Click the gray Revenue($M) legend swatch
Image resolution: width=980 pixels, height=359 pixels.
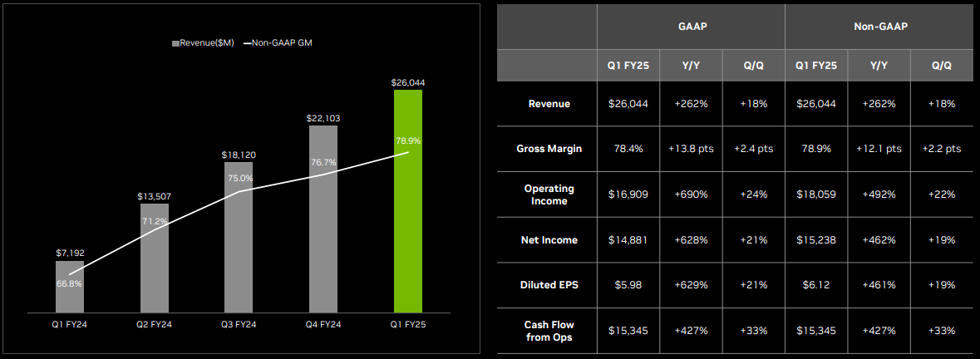tap(175, 42)
